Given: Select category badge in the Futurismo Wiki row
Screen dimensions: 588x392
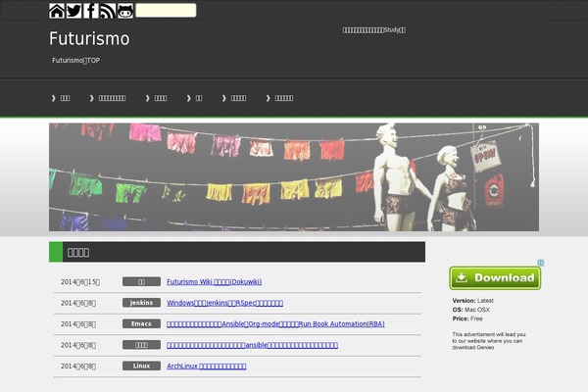Looking at the screenshot, I should coord(141,281).
